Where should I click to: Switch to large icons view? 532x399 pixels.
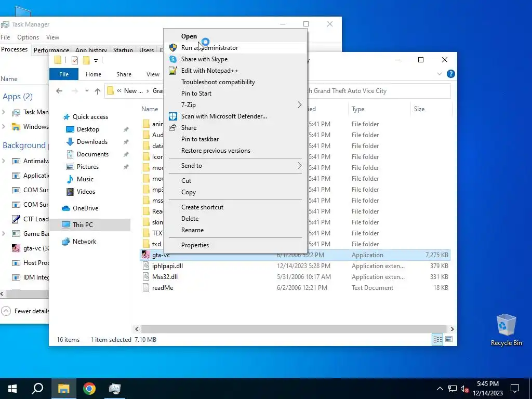tap(449, 339)
